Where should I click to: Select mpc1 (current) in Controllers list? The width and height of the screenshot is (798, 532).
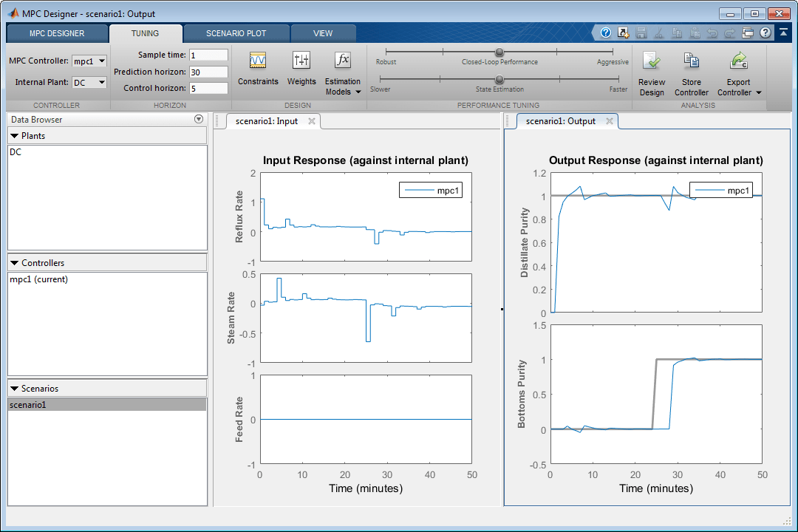pos(38,279)
